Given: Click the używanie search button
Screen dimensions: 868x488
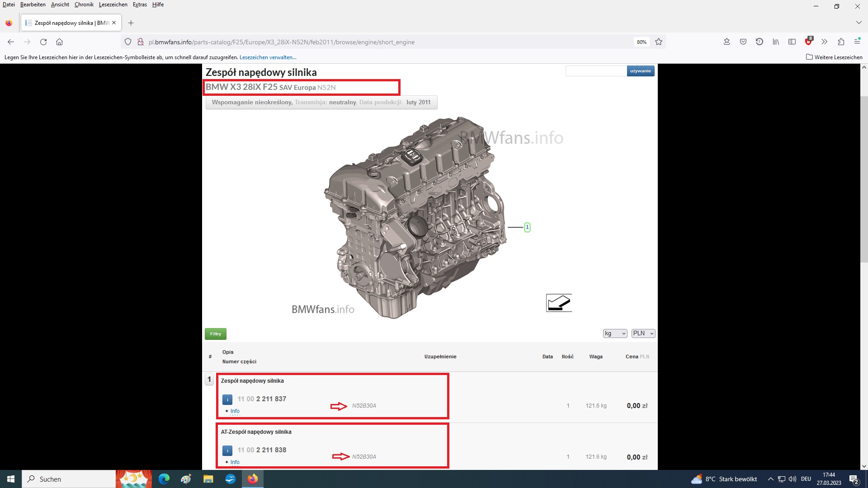Looking at the screenshot, I should pyautogui.click(x=641, y=71).
